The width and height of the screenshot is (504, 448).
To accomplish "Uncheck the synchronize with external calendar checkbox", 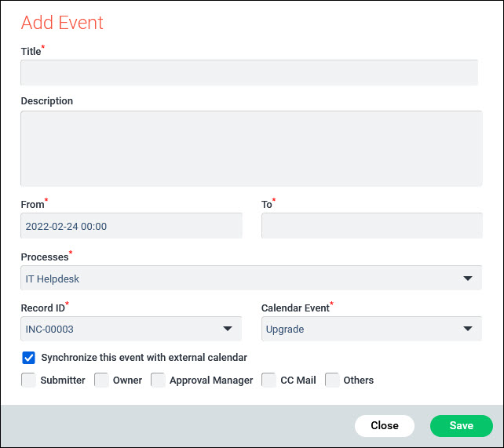I will point(29,358).
